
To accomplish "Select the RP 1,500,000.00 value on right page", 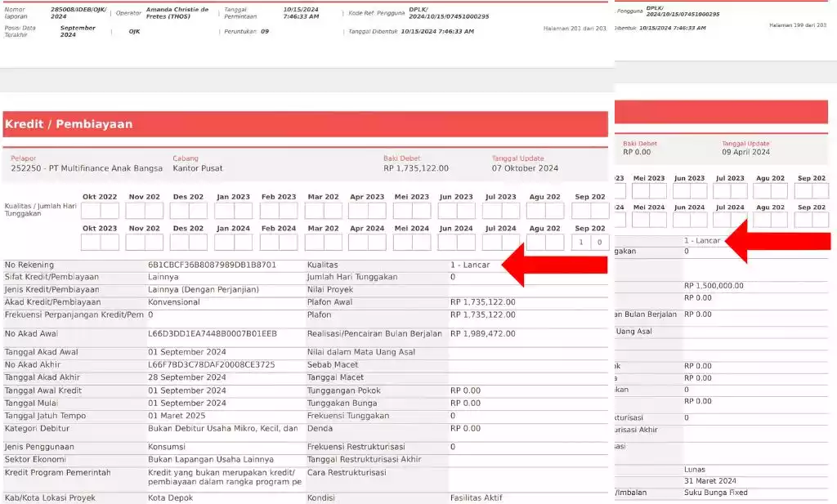I will click(x=714, y=286).
